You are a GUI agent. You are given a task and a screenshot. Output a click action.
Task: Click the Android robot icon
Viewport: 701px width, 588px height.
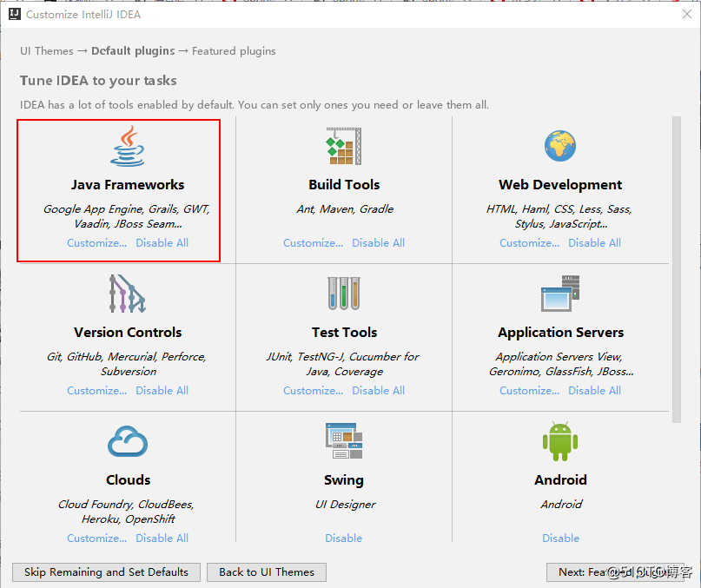tap(560, 441)
